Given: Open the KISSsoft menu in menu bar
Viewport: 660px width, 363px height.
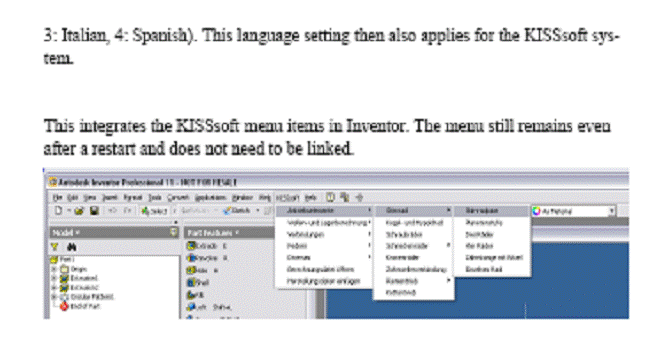Looking at the screenshot, I should click(x=287, y=198).
